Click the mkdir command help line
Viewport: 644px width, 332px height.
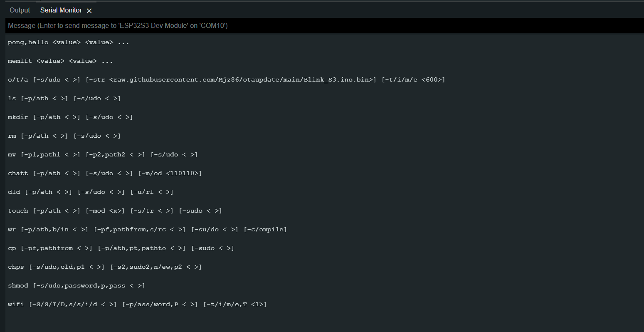70,117
